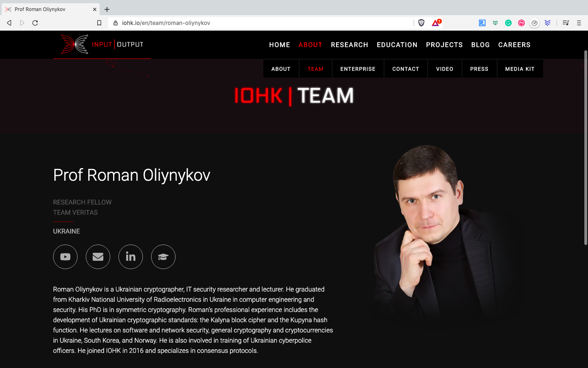
Task: Open BLOG in the main navigation
Action: pos(481,45)
